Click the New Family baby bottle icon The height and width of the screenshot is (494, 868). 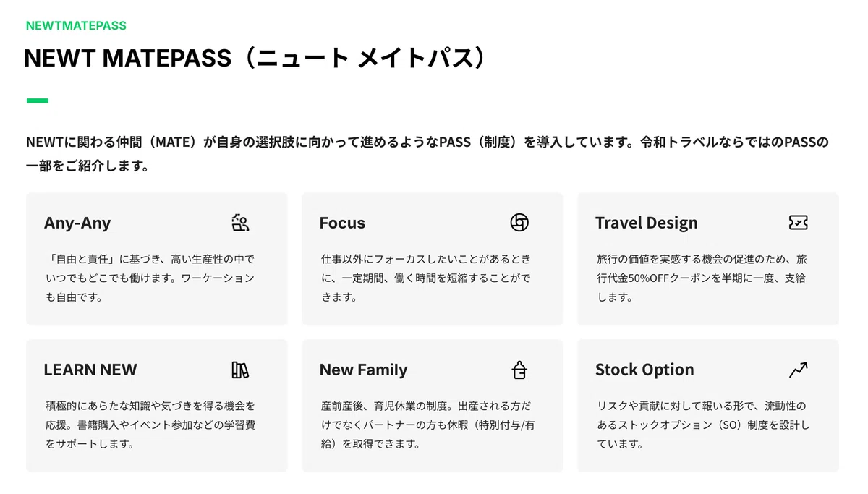point(519,370)
